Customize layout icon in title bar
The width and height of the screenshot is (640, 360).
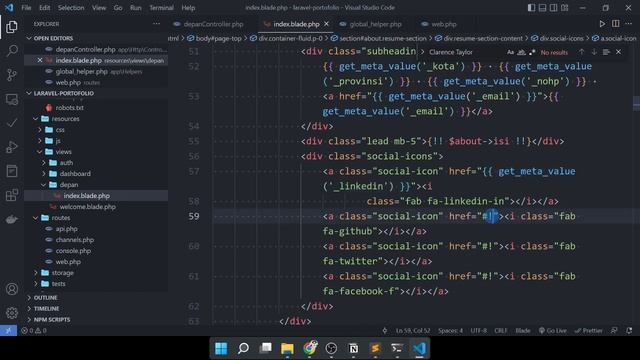click(565, 8)
